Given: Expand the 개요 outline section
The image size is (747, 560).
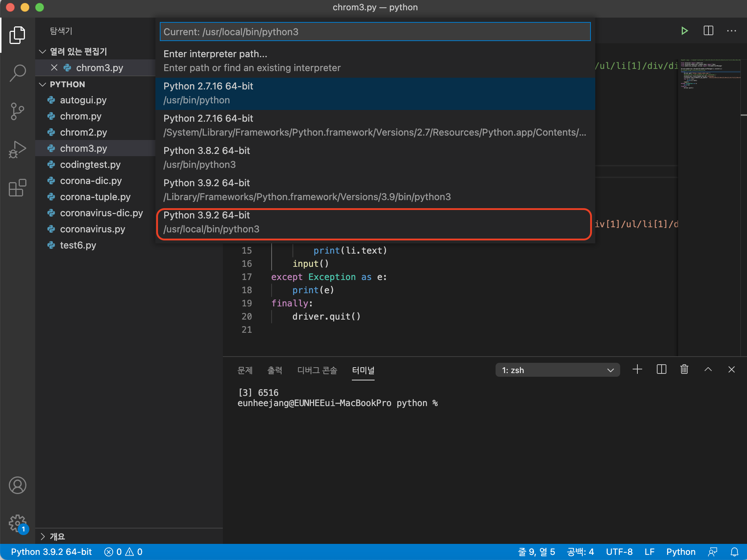Looking at the screenshot, I should (43, 537).
